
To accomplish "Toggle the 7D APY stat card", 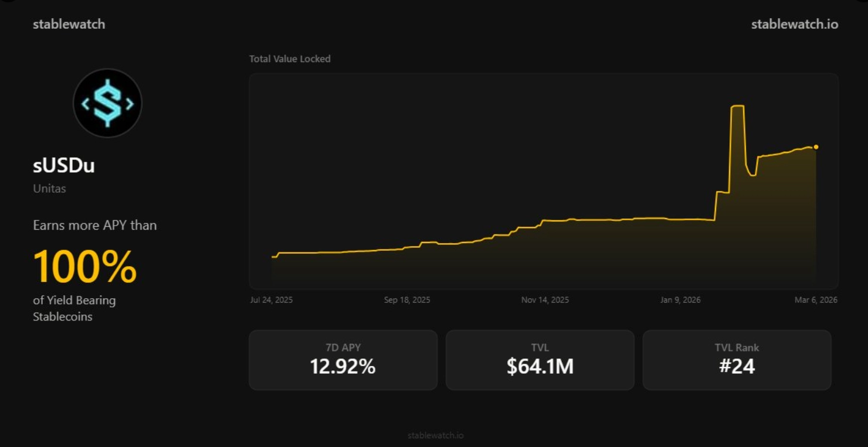I will pos(343,360).
